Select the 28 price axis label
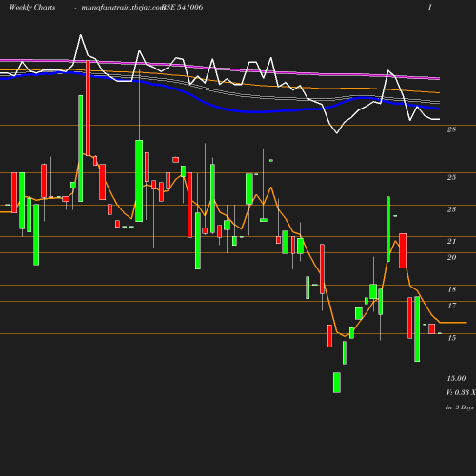Viewport: 476px width, 476px height. [x=451, y=129]
